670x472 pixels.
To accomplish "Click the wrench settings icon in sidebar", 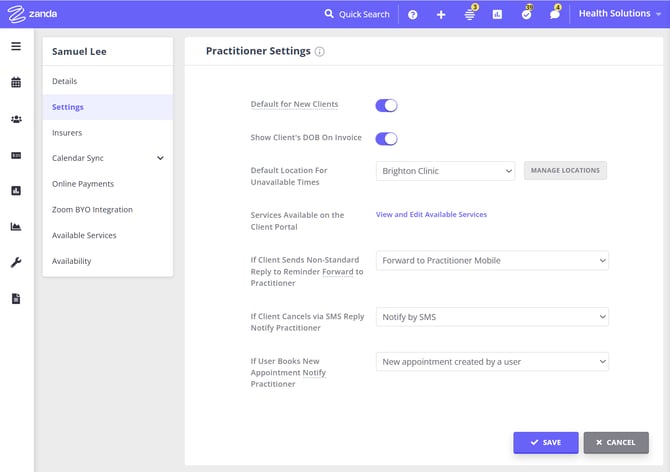I will [x=16, y=262].
